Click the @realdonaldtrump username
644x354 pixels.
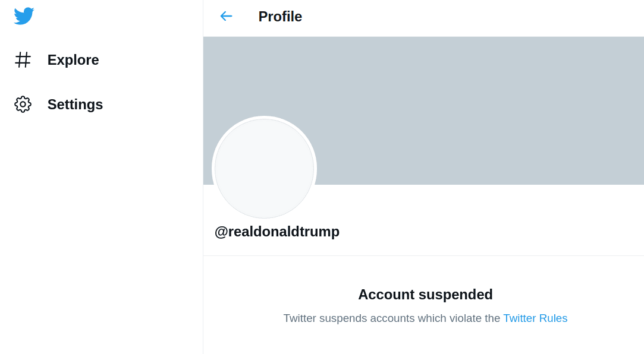point(277,232)
